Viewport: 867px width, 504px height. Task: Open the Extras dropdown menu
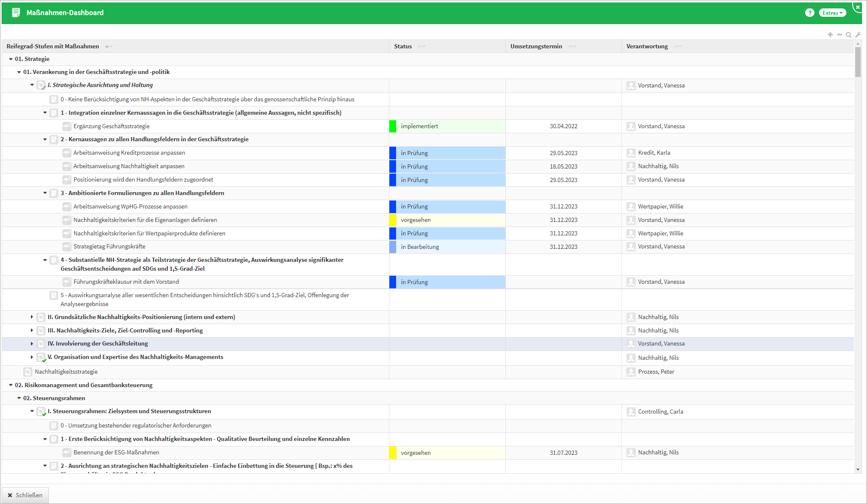point(832,13)
